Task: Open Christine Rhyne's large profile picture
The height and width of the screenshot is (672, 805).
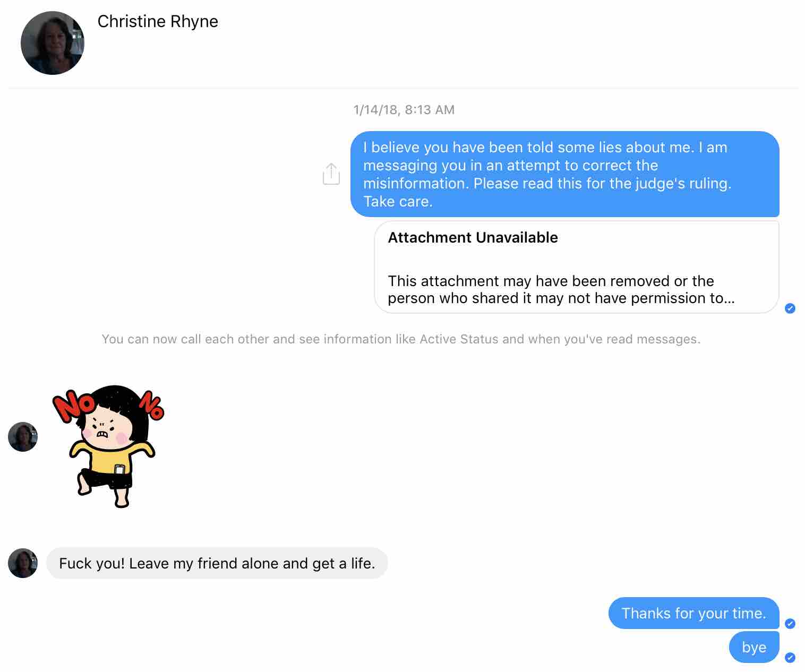Action: pyautogui.click(x=52, y=43)
